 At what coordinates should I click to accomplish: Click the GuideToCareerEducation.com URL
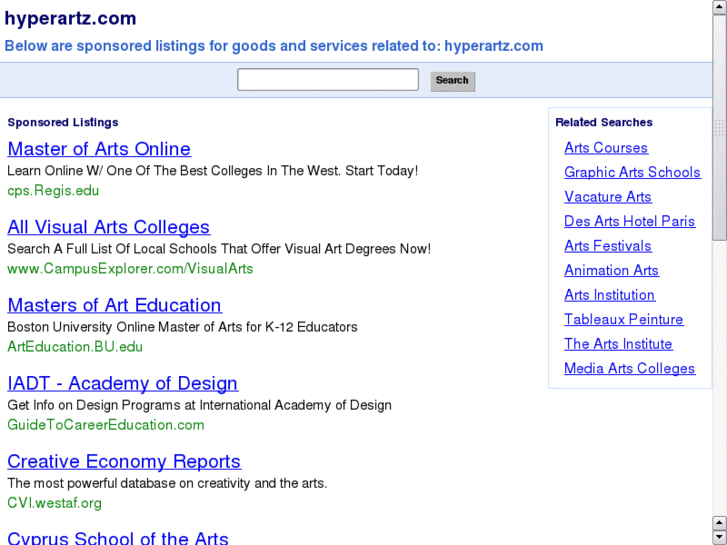coord(106,425)
